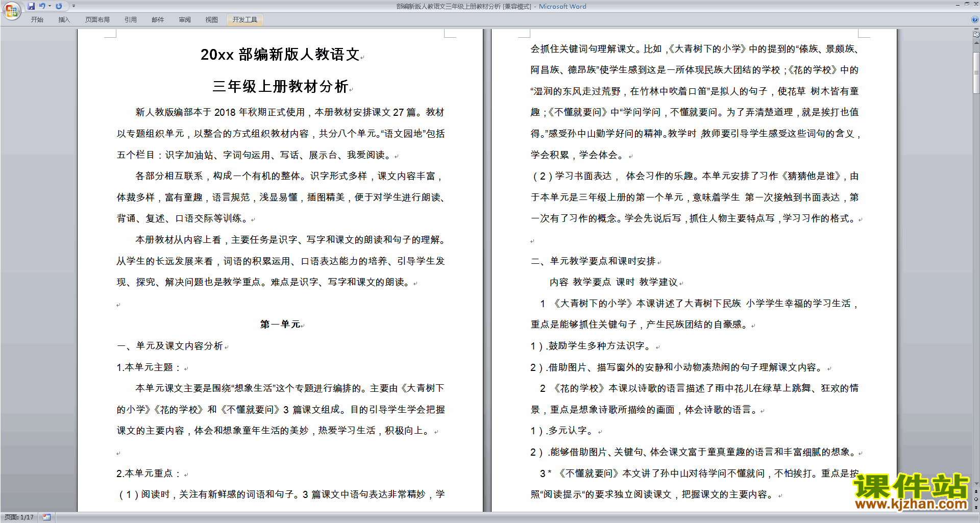Screen dimensions: 980x523
Task: Click the line 1）.鼓励学生多种方法识字。
Action: coord(592,346)
